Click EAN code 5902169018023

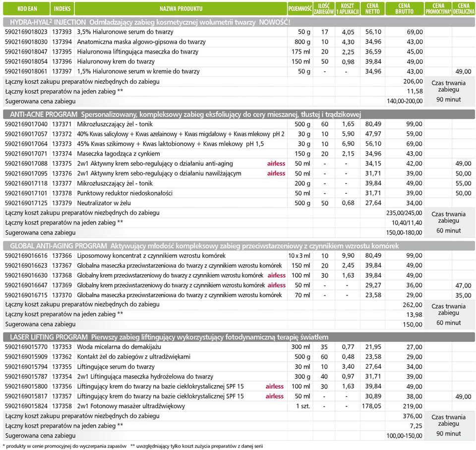coord(26,32)
